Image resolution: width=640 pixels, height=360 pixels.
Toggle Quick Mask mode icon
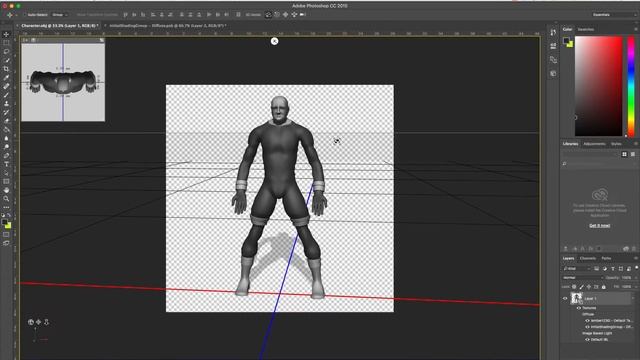pos(6,235)
